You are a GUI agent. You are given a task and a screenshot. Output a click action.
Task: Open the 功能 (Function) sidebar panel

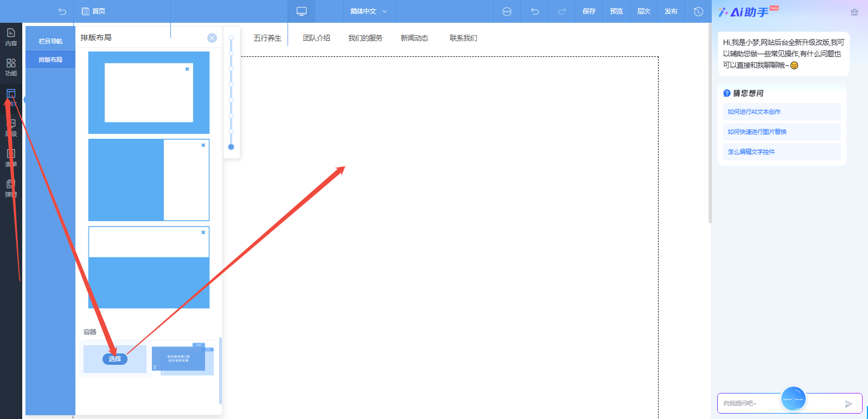point(11,67)
